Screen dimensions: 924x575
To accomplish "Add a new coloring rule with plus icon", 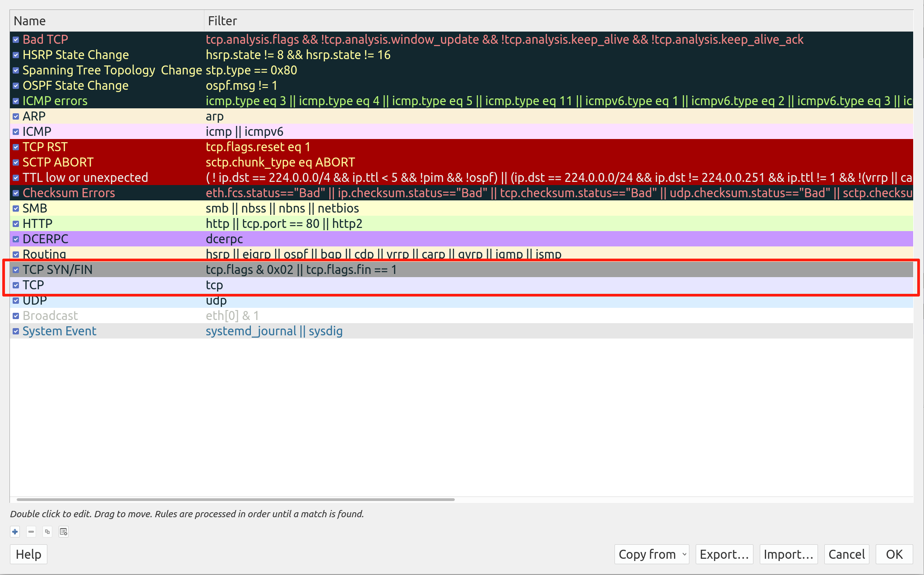I will point(15,532).
